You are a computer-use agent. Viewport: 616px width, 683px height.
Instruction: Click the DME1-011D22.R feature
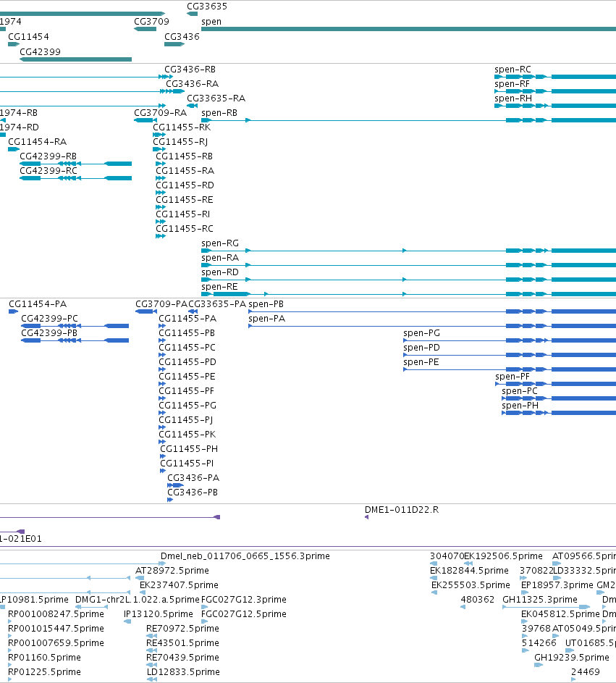pyautogui.click(x=366, y=517)
